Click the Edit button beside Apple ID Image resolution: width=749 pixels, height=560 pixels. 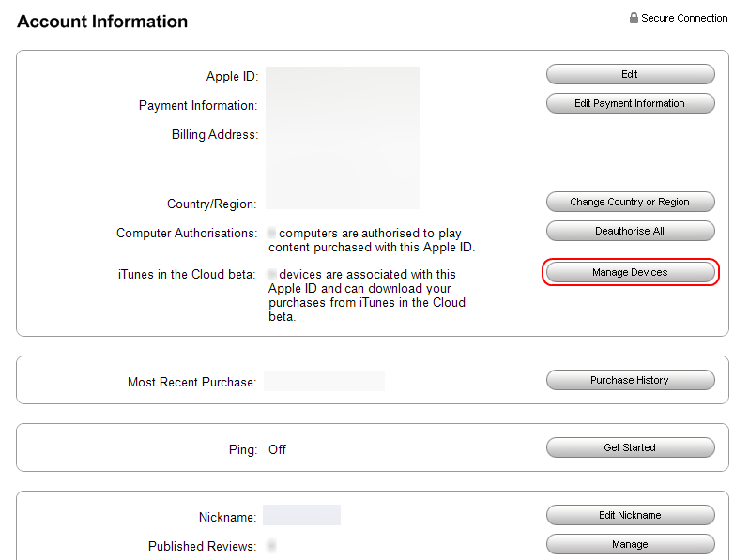(x=630, y=74)
